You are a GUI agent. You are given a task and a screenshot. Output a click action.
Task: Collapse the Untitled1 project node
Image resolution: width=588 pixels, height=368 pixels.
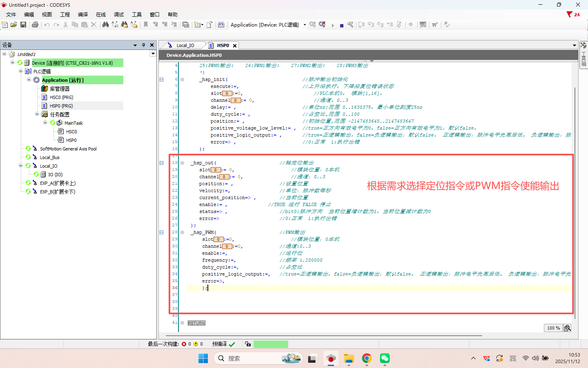[4, 54]
